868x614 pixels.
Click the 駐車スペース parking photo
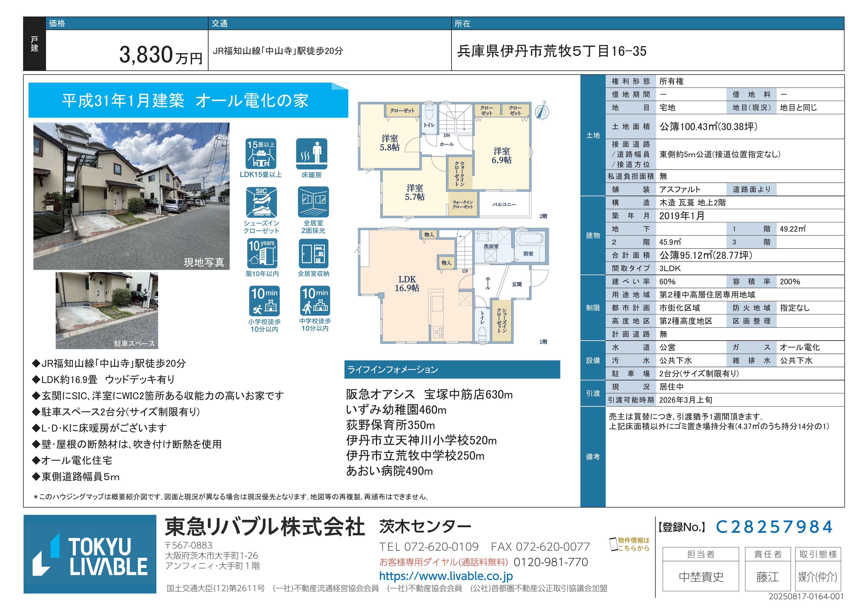coord(107,310)
